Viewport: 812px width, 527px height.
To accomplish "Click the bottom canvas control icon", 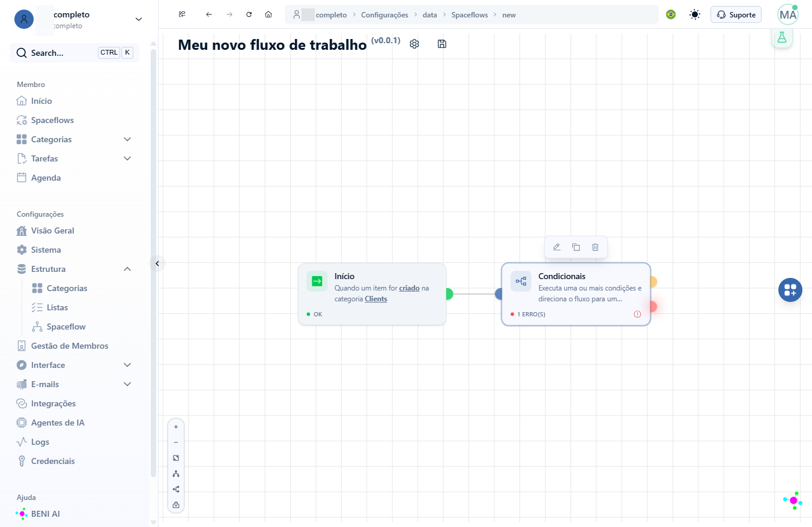I will click(x=176, y=505).
